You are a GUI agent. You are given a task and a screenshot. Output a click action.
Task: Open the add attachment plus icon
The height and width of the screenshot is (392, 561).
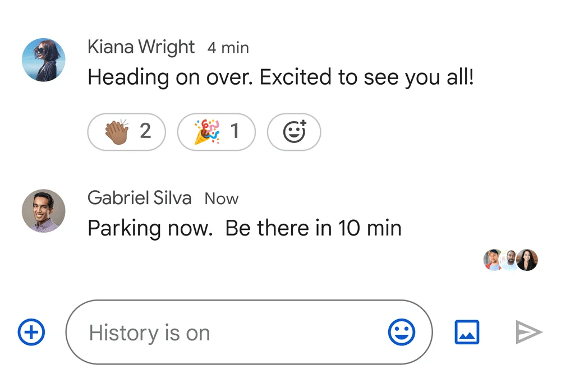click(x=31, y=333)
